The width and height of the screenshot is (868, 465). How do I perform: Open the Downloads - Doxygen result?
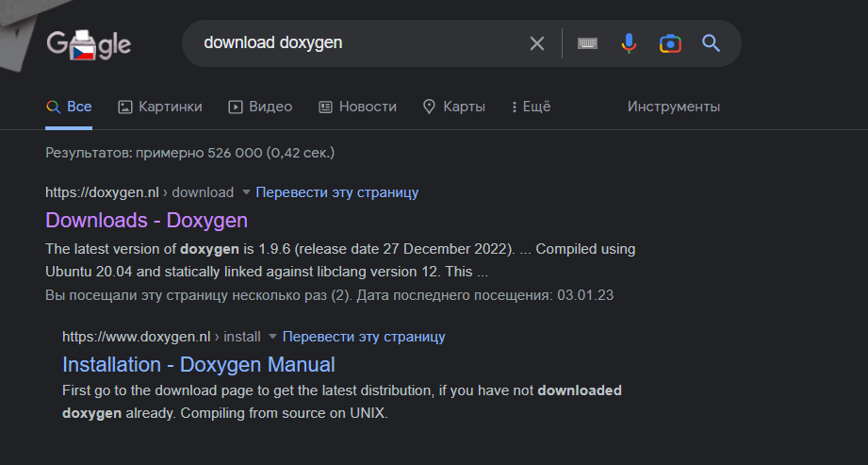pyautogui.click(x=146, y=221)
